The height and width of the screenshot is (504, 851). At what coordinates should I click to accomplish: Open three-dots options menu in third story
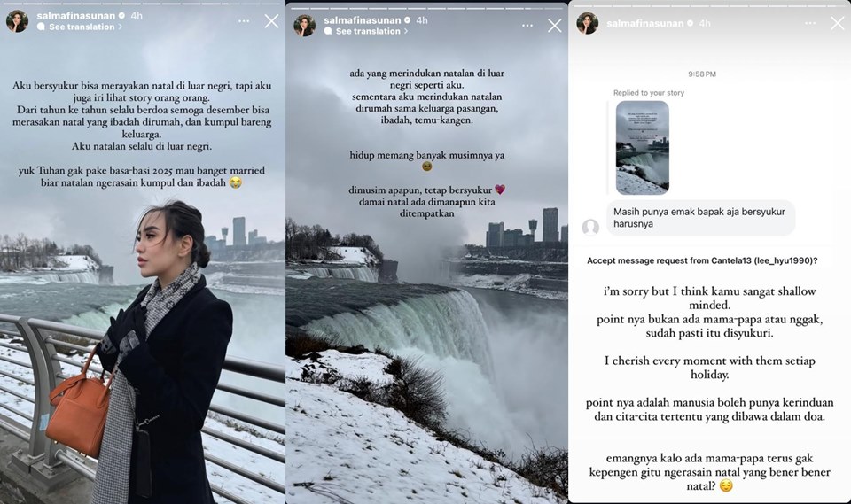(810, 23)
